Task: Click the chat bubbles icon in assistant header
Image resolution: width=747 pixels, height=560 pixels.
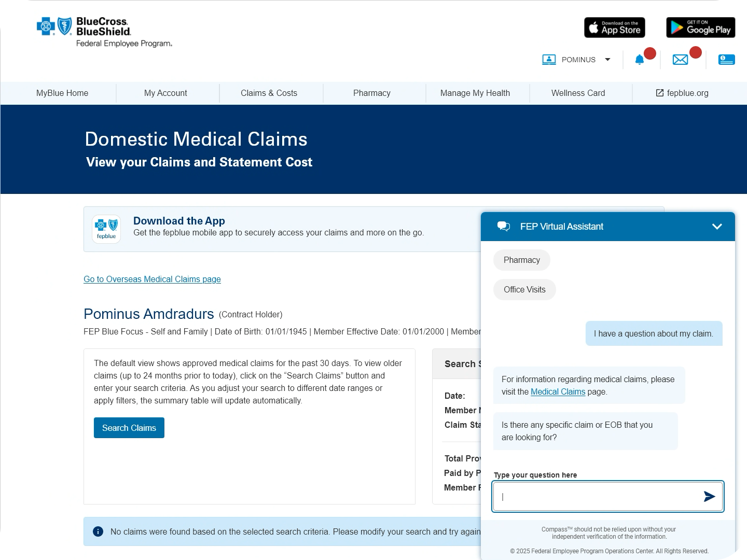Action: pos(503,226)
